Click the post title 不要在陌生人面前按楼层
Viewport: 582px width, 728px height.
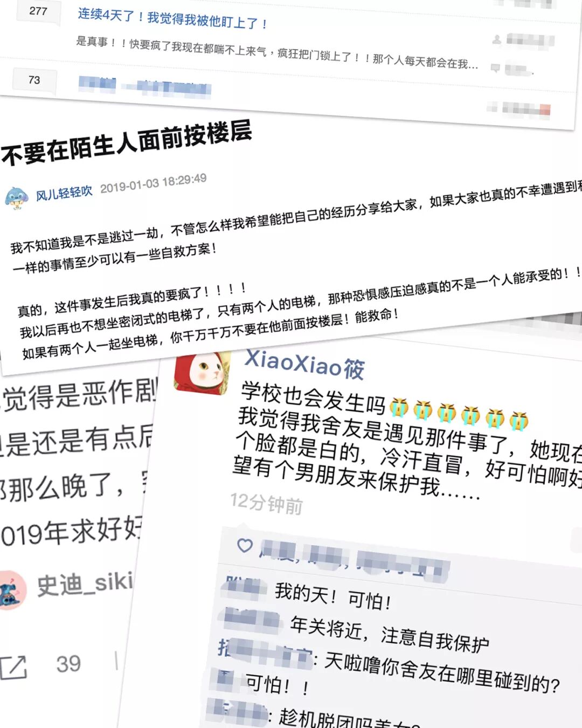point(127,142)
